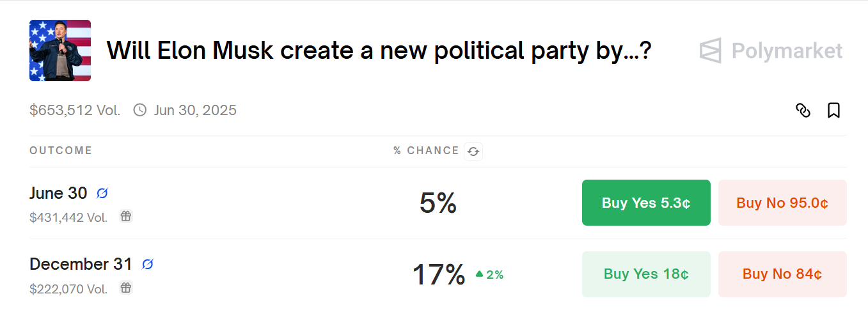The width and height of the screenshot is (868, 319).
Task: Buy Yes at 5.3¢ for June 30
Action: [x=646, y=203]
